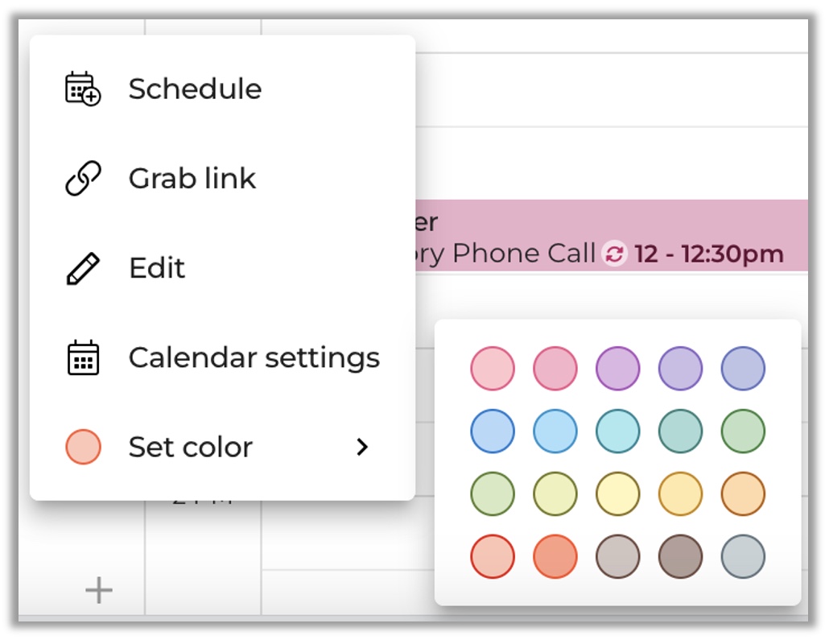Select the Schedule menu entry
The image size is (829, 644).
[195, 89]
